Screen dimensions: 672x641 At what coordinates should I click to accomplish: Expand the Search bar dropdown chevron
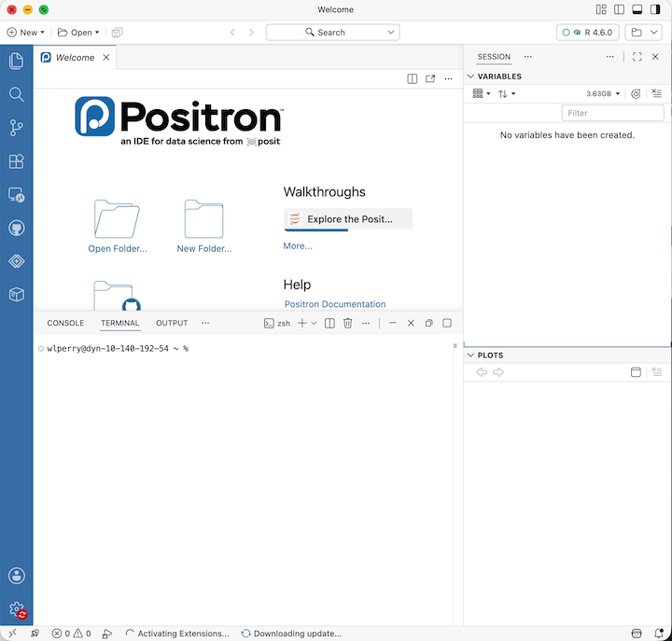pyautogui.click(x=391, y=32)
